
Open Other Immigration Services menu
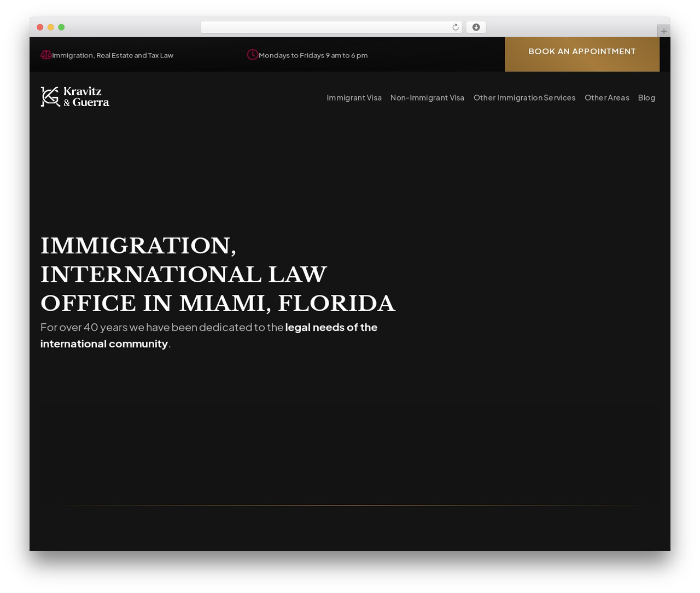pos(524,98)
